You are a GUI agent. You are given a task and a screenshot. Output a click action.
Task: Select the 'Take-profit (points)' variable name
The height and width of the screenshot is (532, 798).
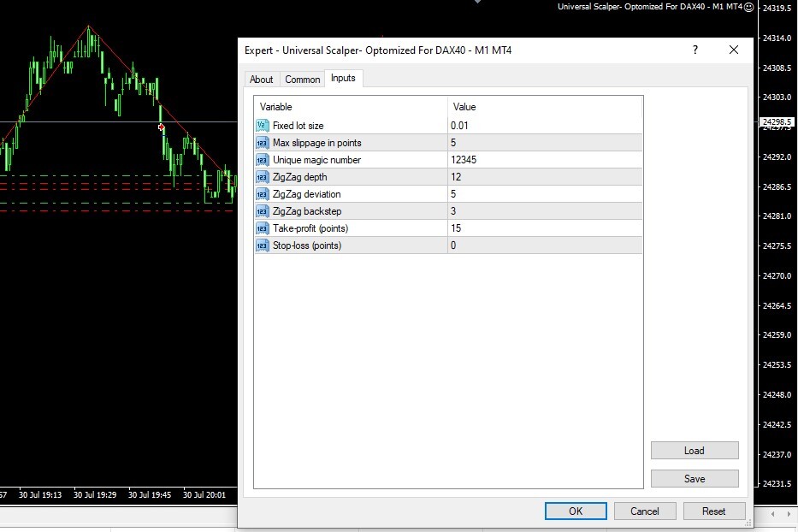click(310, 228)
